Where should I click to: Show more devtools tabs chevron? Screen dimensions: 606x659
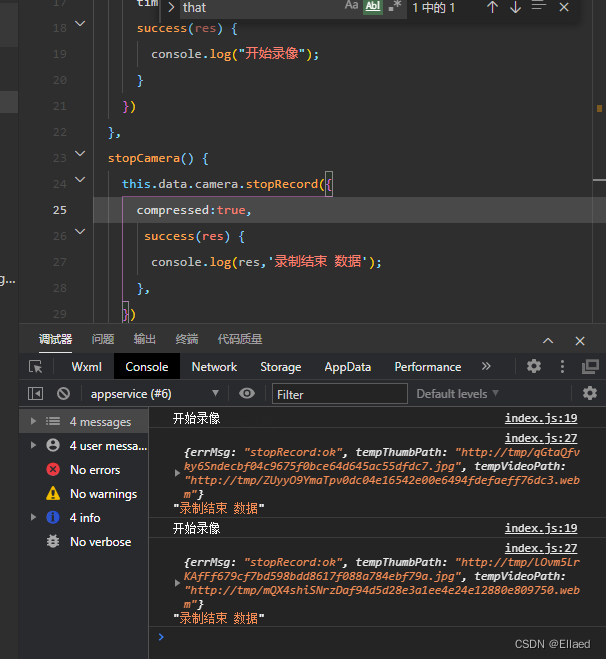486,366
